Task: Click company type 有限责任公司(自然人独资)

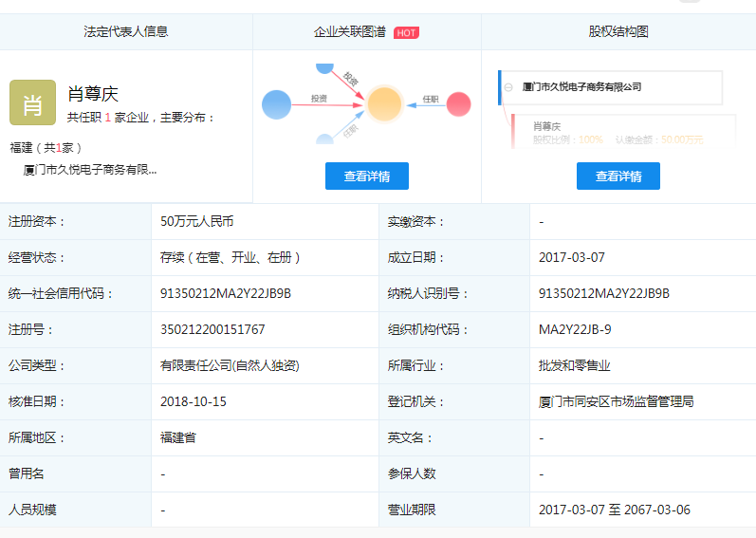Action: coord(230,365)
